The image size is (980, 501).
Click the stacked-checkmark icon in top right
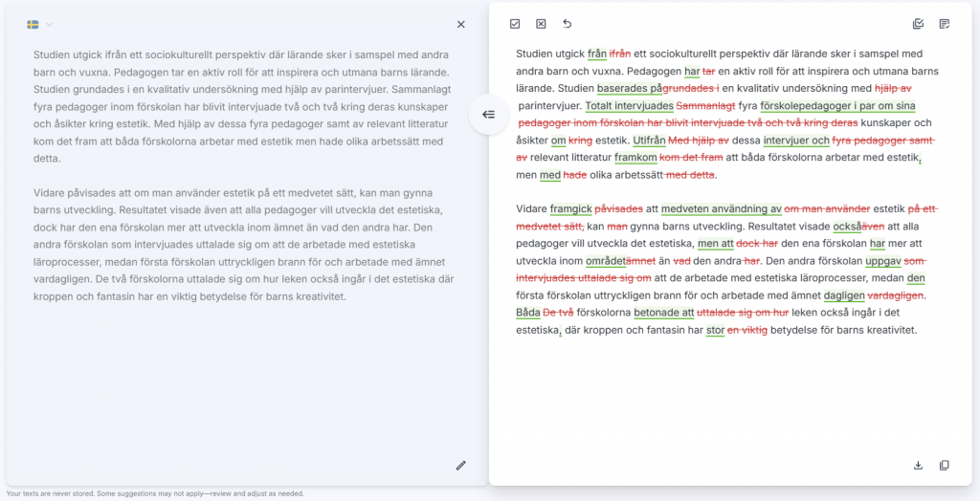[919, 24]
